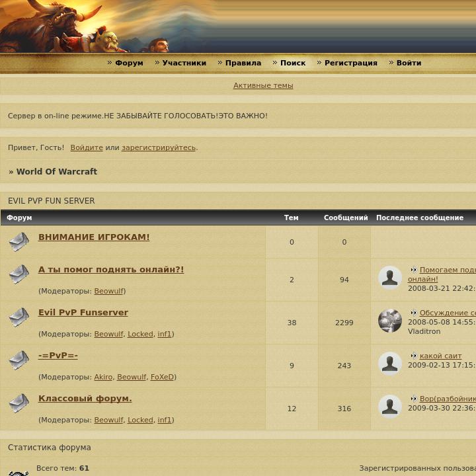The image size is (476, 476).
Task: Click envelope icon beside Классовый форум
Action: coord(19,403)
